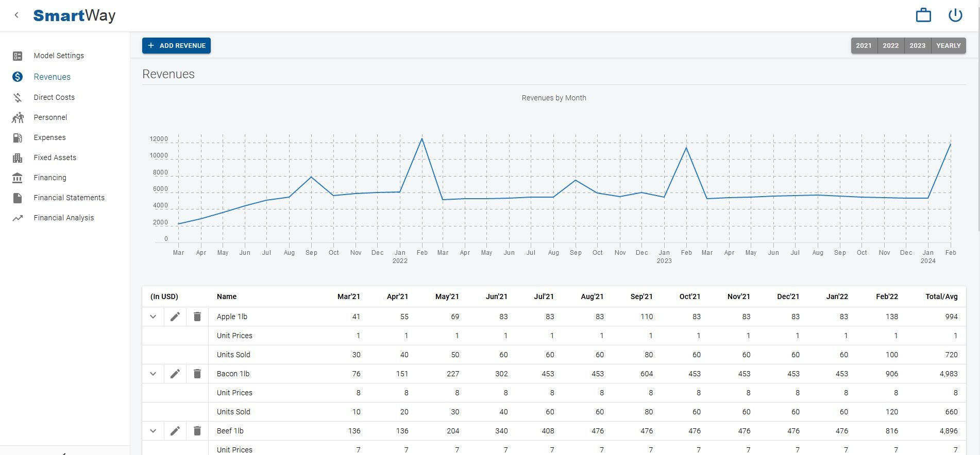This screenshot has height=455, width=980.
Task: Edit the Beef 1lb revenue row
Action: (175, 431)
